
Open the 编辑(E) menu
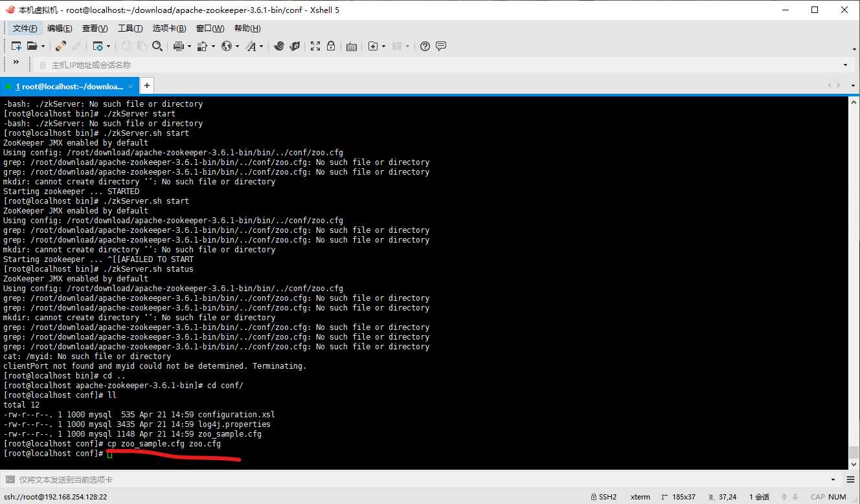click(60, 28)
